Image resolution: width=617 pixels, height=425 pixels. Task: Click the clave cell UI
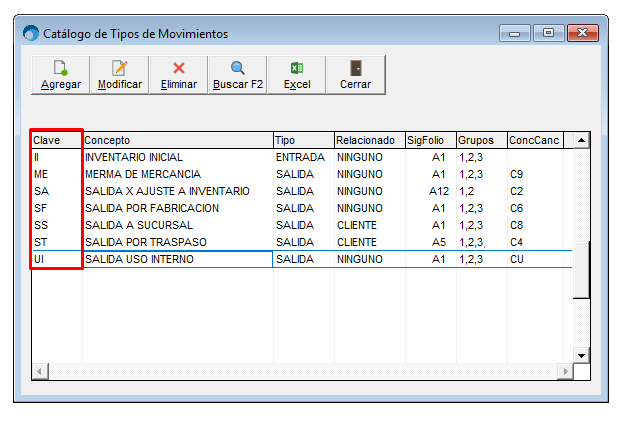[x=57, y=259]
